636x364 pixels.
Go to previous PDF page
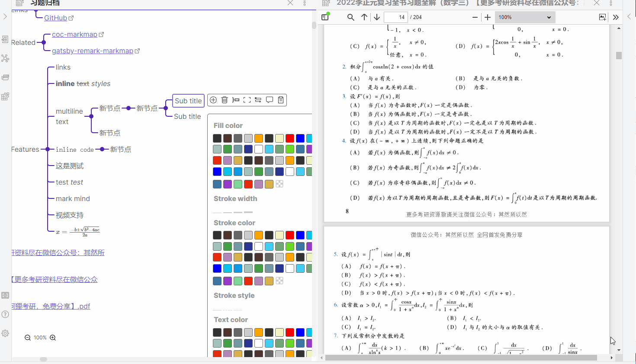[364, 17]
